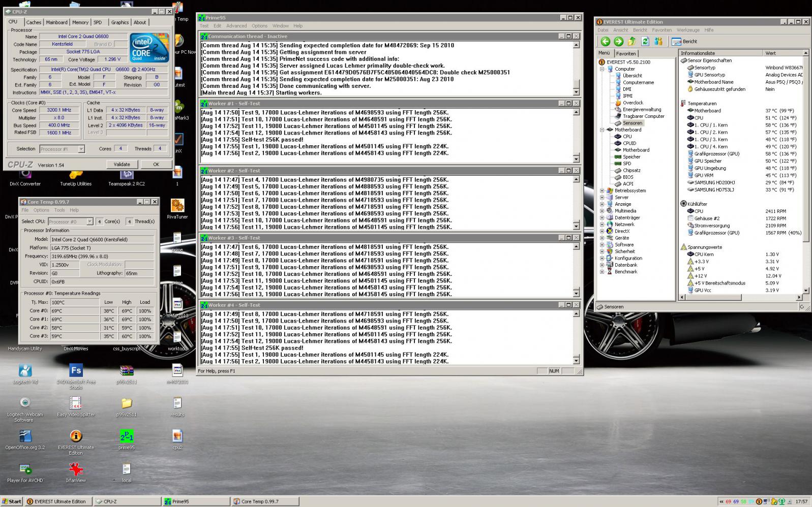
Task: Switch to CPU-Z Graphics tab
Action: pos(120,22)
